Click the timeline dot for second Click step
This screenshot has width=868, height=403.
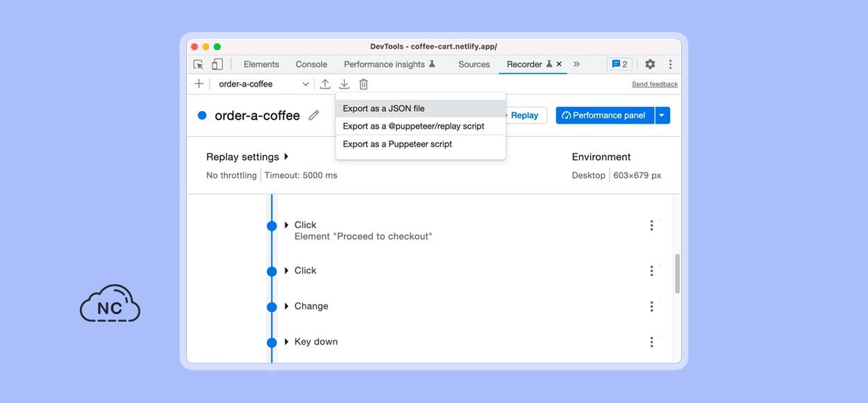pyautogui.click(x=272, y=271)
